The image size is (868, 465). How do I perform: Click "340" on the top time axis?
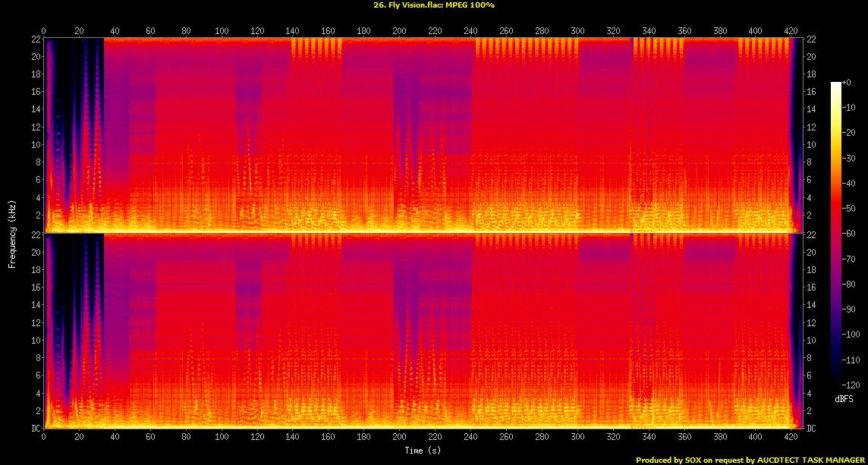pyautogui.click(x=649, y=31)
